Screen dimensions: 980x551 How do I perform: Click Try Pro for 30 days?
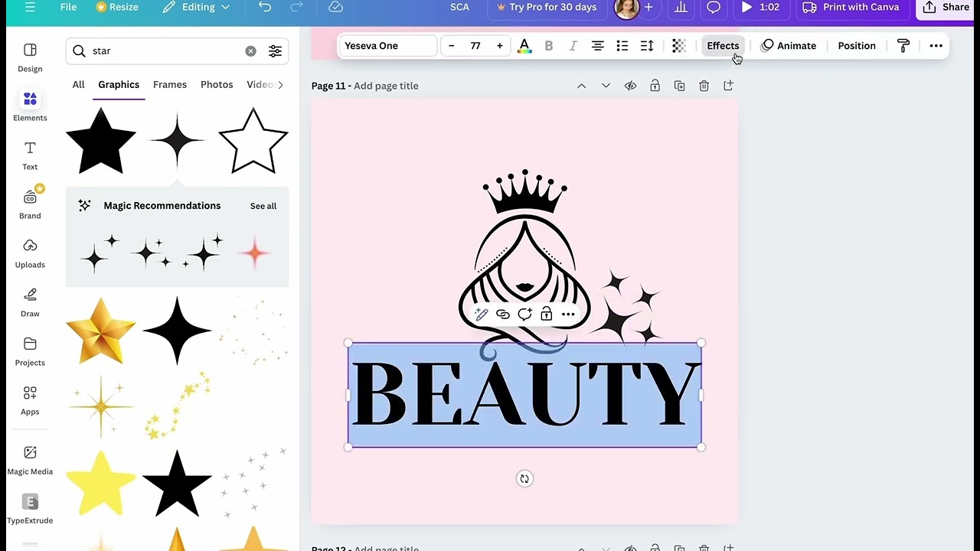pos(547,8)
